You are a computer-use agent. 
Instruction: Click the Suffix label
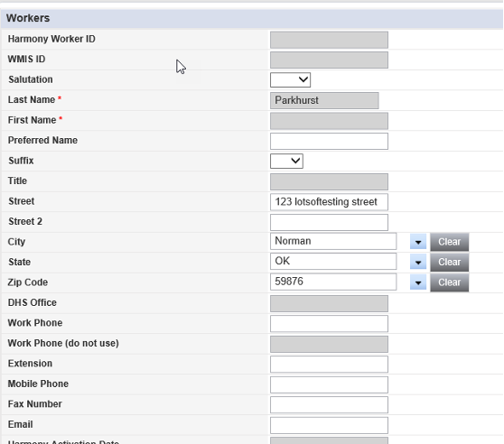pyautogui.click(x=21, y=161)
